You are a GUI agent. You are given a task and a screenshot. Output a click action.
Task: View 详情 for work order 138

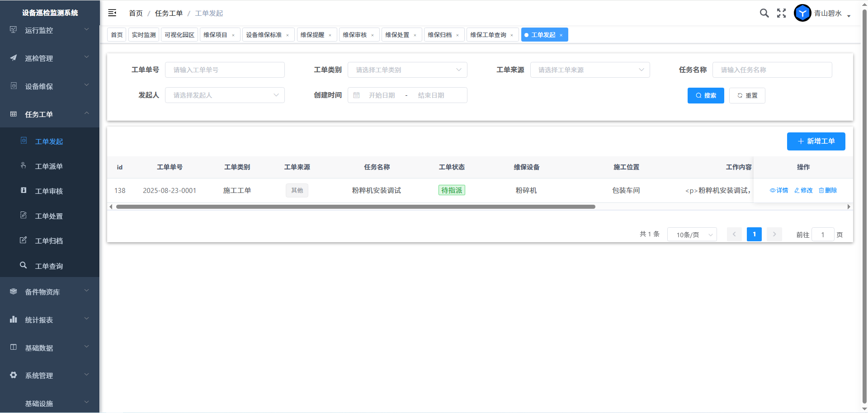pyautogui.click(x=779, y=190)
